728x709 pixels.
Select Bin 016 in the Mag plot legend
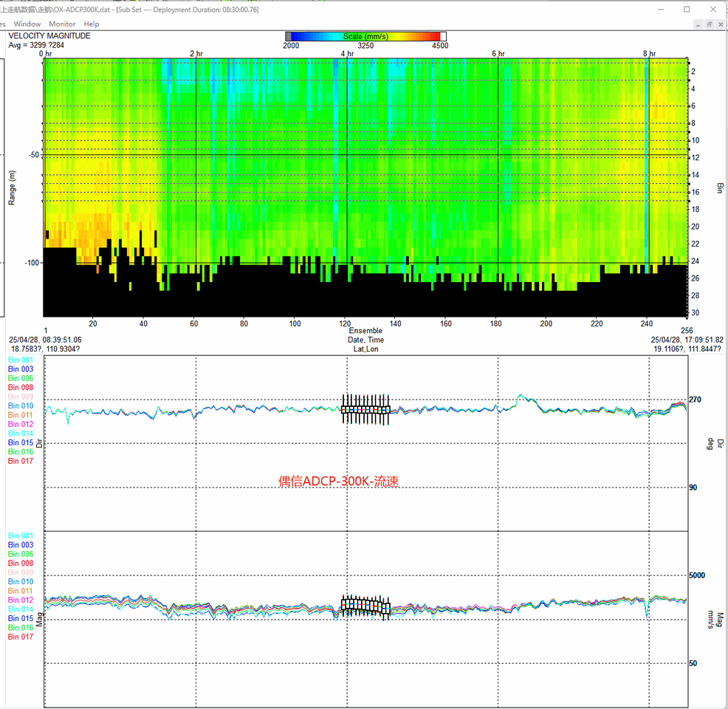coord(21,628)
